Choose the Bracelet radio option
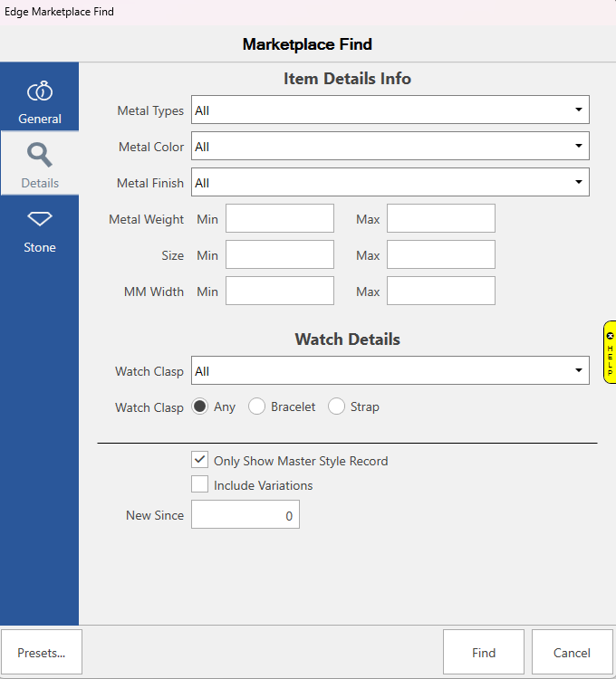This screenshot has height=679, width=616. coord(257,407)
